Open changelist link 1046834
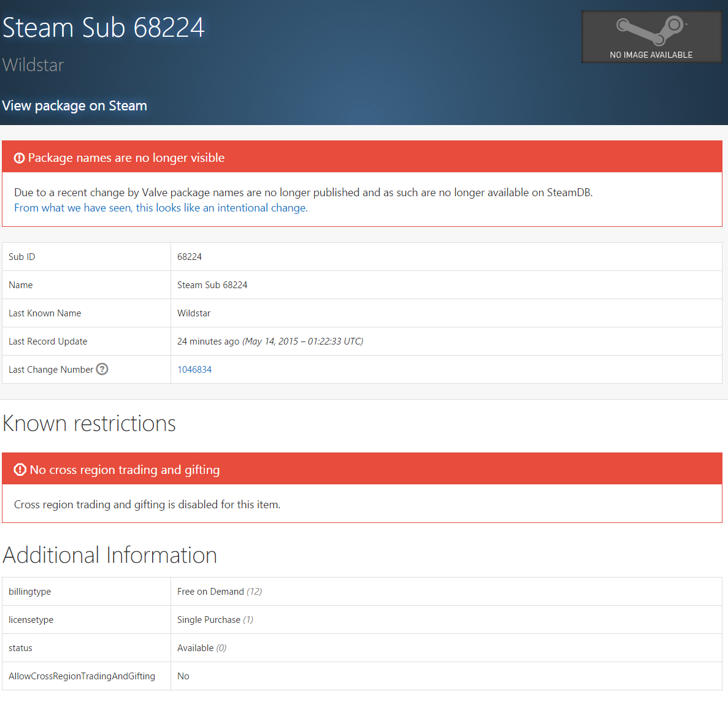The image size is (728, 702). click(194, 370)
